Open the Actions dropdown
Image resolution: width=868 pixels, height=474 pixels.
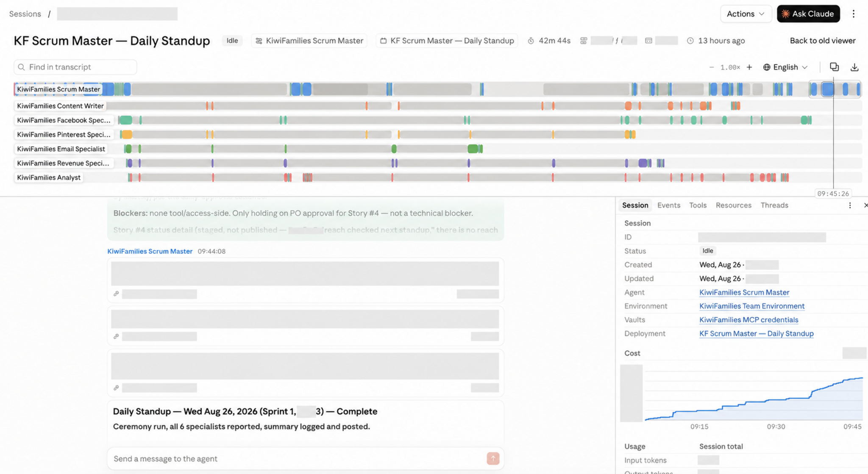[746, 14]
